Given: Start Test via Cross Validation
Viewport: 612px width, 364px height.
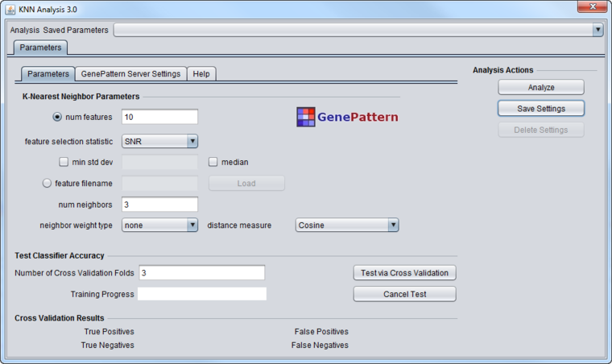Looking at the screenshot, I should (404, 273).
